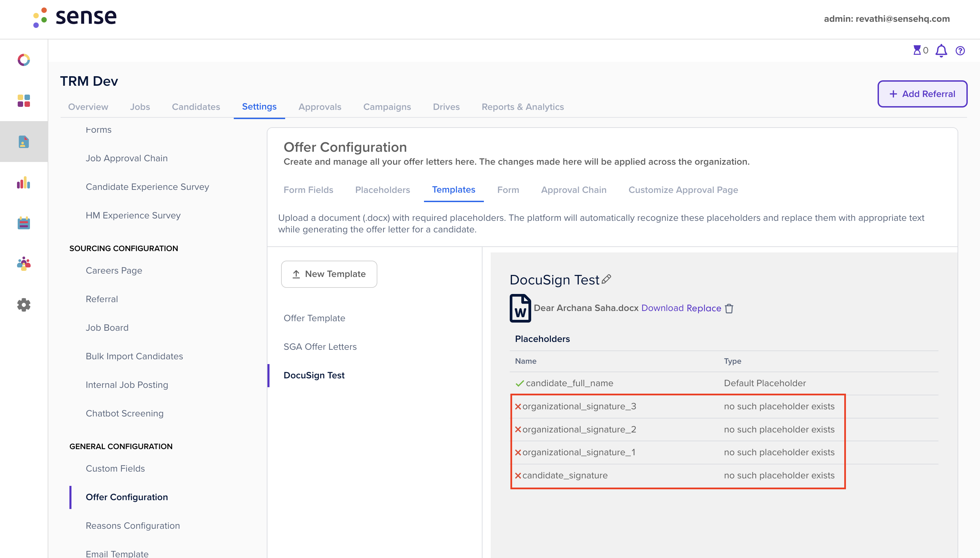Open the Placeholders sub-tab
Viewport: 980px width, 558px height.
[x=382, y=190]
